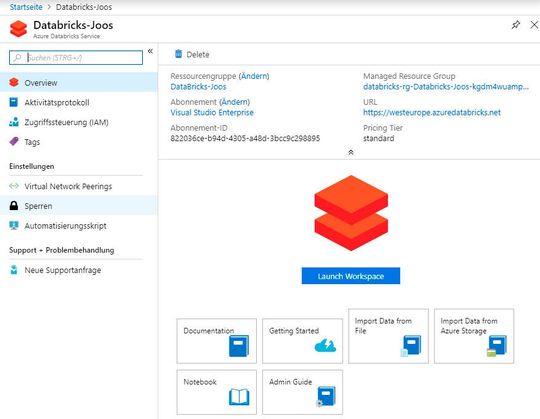The width and height of the screenshot is (540, 419).
Task: Click the Getting Started cloud icon
Action: pos(325,345)
